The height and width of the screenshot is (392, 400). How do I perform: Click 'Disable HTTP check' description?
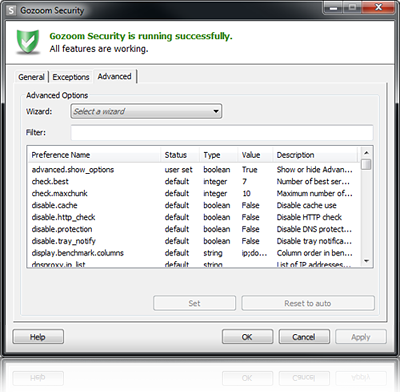[309, 217]
